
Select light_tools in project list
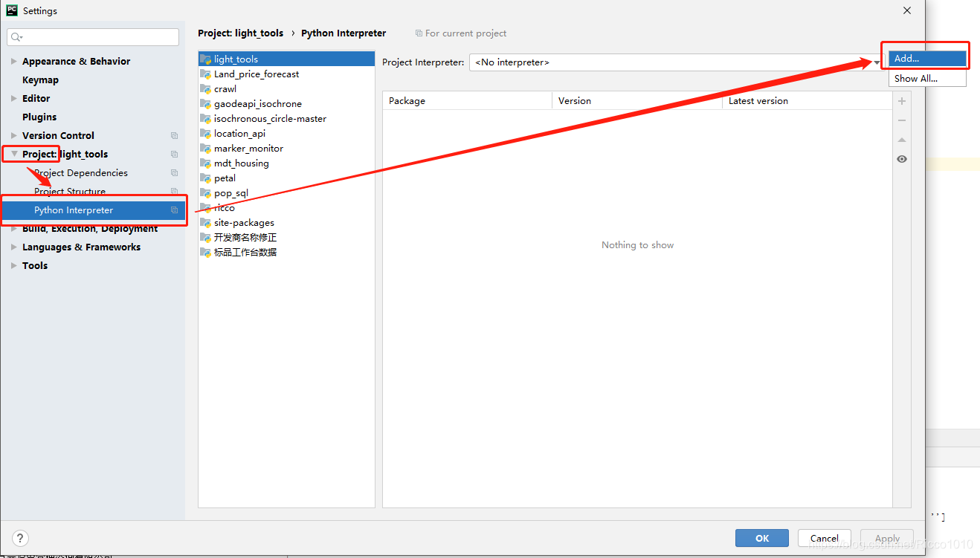pyautogui.click(x=287, y=59)
